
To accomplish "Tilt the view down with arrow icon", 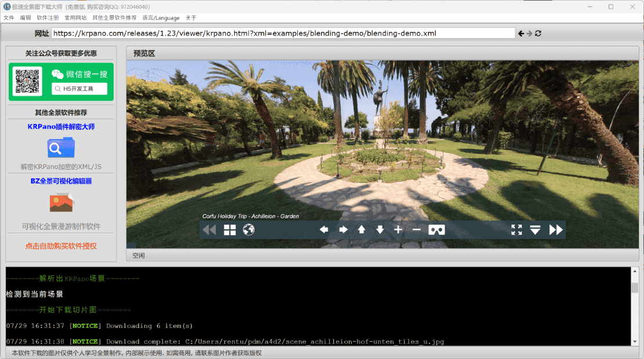I will pos(380,230).
